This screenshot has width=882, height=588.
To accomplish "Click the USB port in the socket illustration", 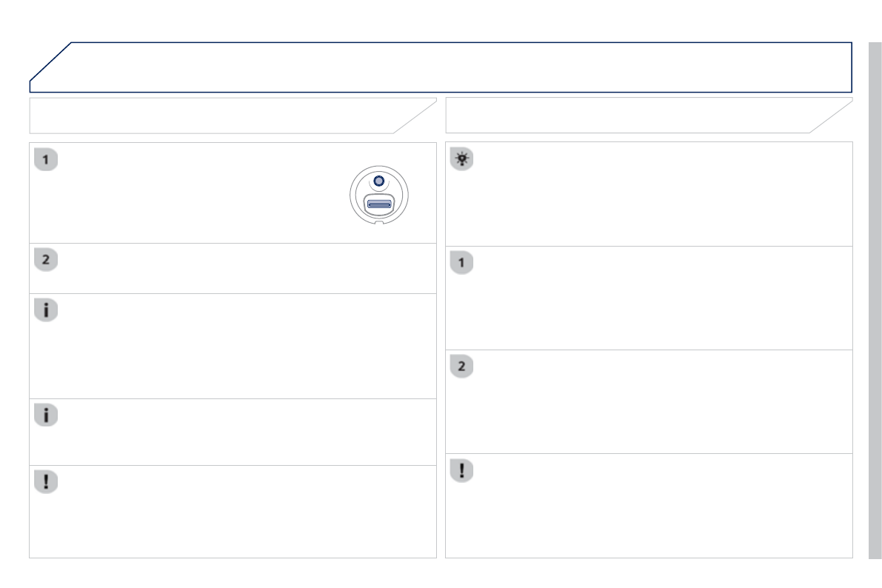I will (379, 204).
